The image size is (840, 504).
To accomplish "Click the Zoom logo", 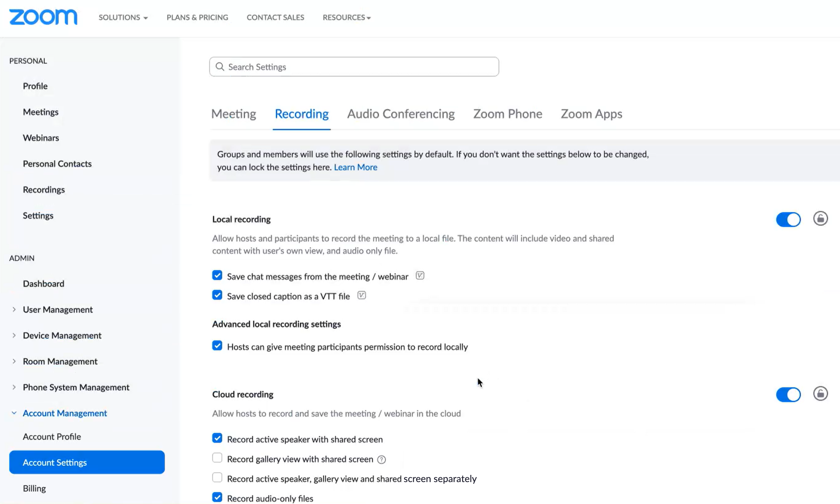I will click(x=43, y=17).
